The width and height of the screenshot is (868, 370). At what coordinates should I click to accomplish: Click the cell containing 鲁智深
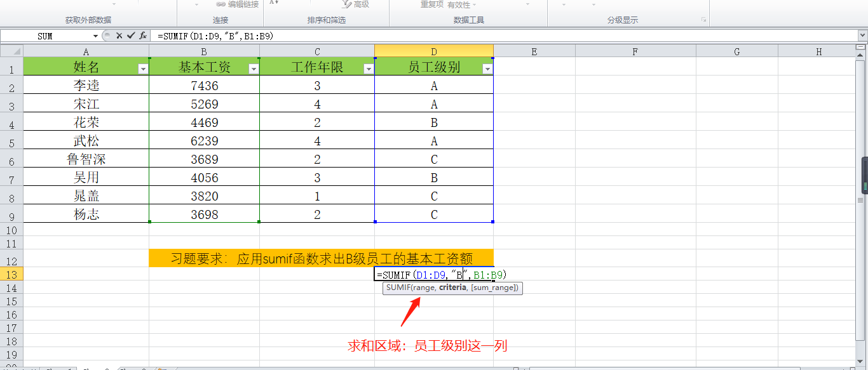(86, 159)
